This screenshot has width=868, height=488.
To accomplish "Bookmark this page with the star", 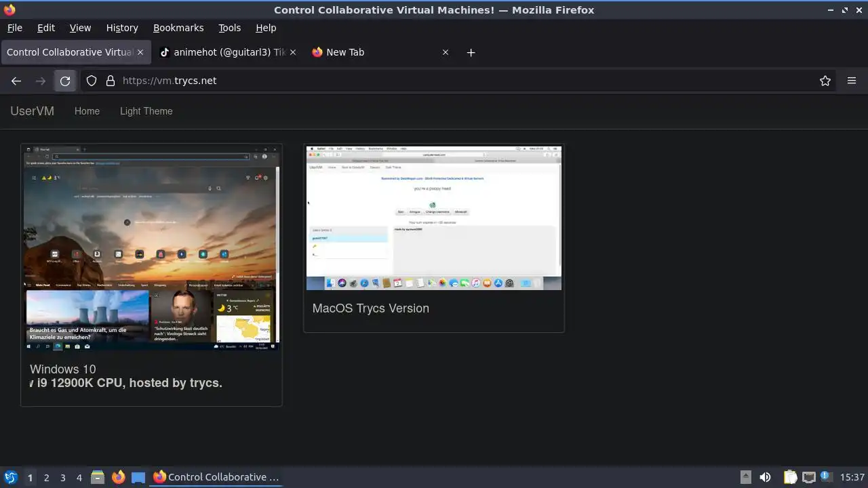I will click(825, 81).
